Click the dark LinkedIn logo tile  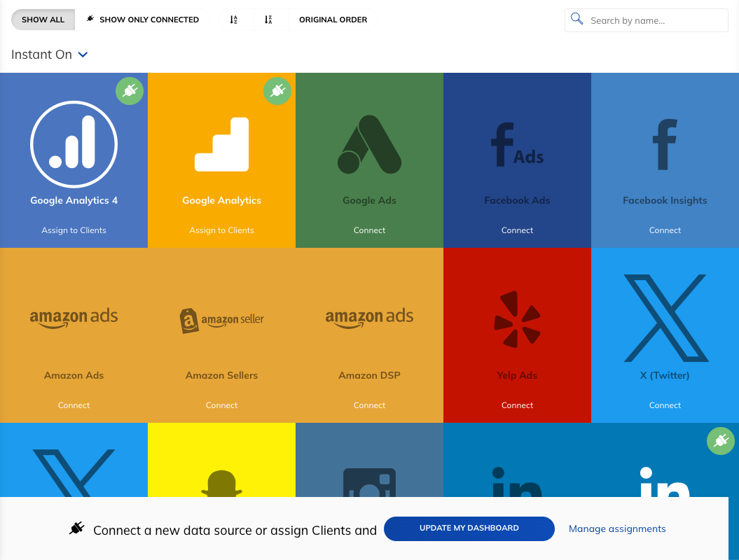[x=517, y=482]
